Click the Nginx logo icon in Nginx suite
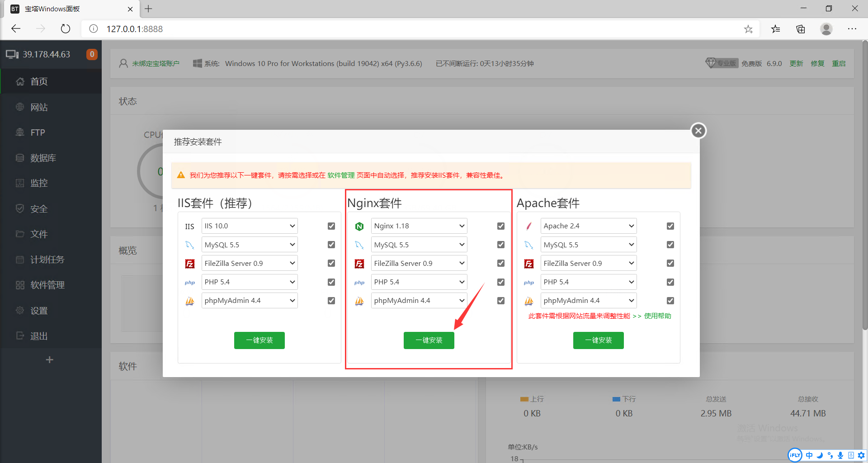The image size is (868, 463). coord(359,227)
